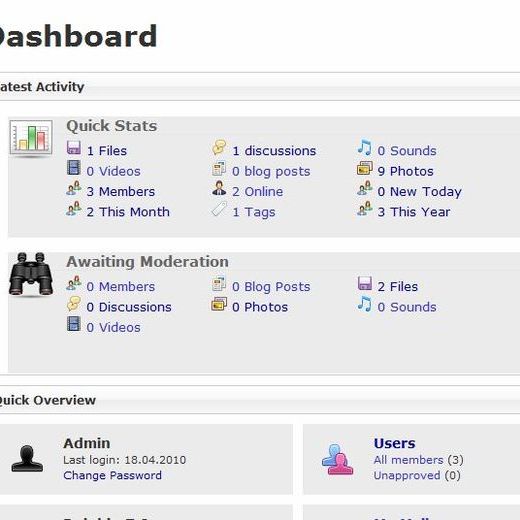Click the Users two-people icon

click(x=337, y=459)
